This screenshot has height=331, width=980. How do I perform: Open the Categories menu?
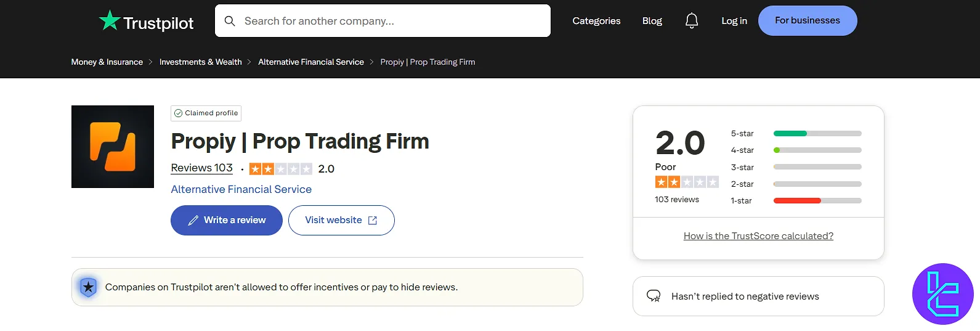596,21
